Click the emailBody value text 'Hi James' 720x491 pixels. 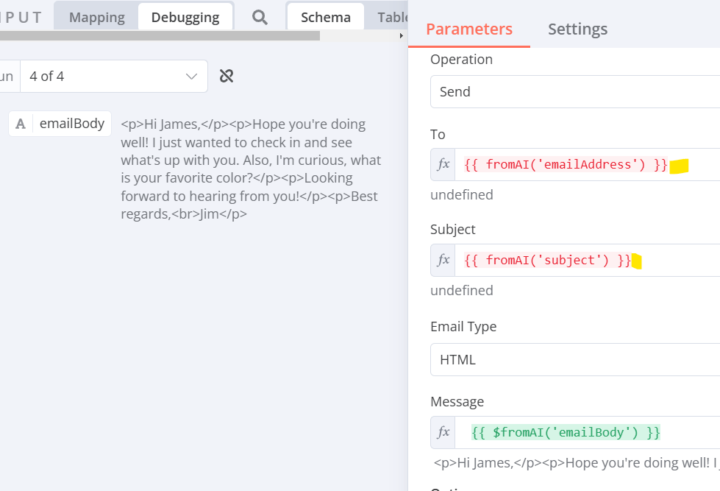(x=171, y=124)
